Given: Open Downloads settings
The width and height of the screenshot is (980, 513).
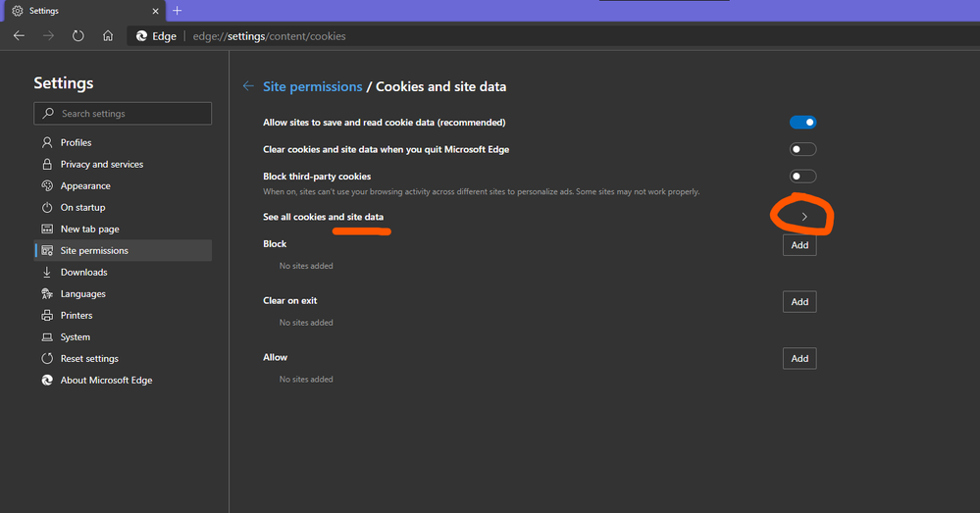Looking at the screenshot, I should click(x=123, y=273).
